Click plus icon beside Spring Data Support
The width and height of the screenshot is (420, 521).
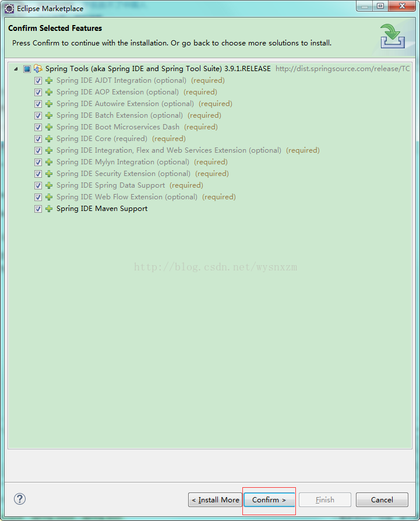(49, 185)
